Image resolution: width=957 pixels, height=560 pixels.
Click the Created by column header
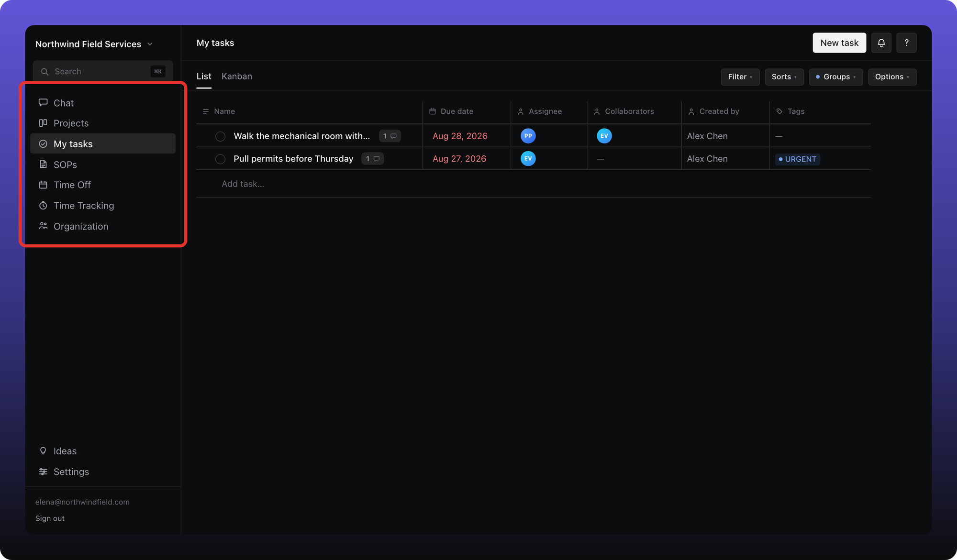tap(725, 111)
